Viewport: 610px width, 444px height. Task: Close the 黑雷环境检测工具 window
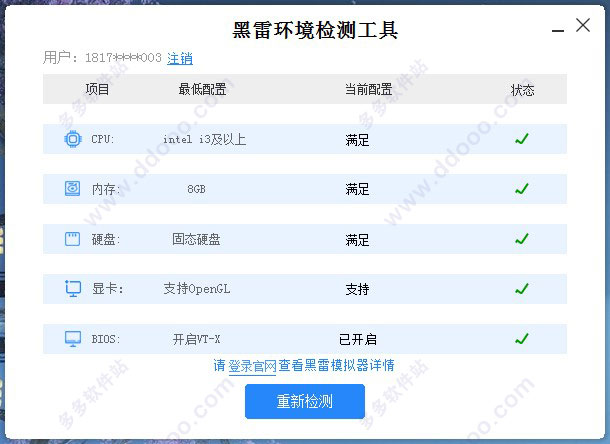(x=583, y=25)
